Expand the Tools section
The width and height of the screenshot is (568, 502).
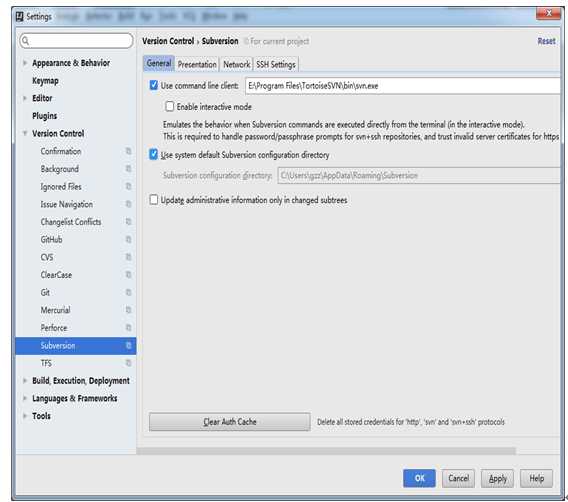pos(25,416)
